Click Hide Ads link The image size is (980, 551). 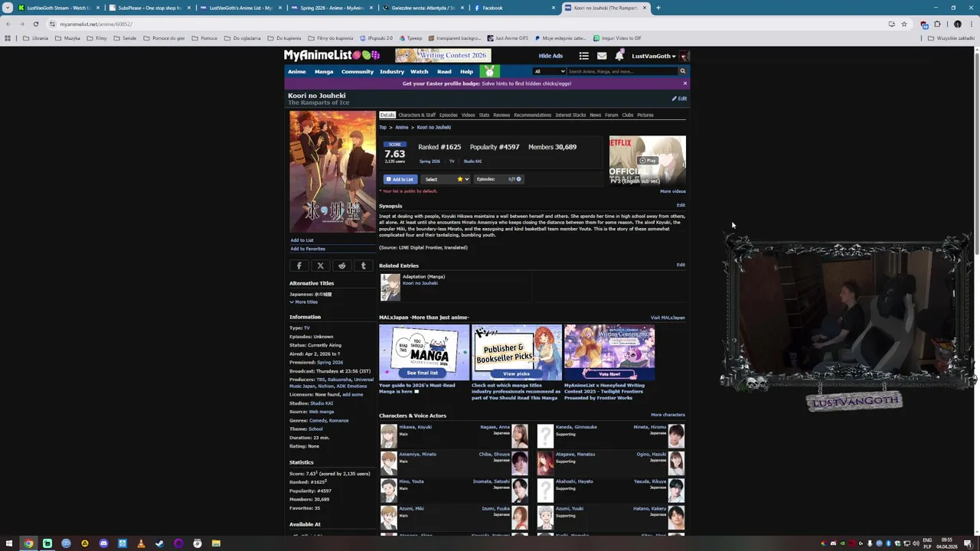tap(550, 56)
